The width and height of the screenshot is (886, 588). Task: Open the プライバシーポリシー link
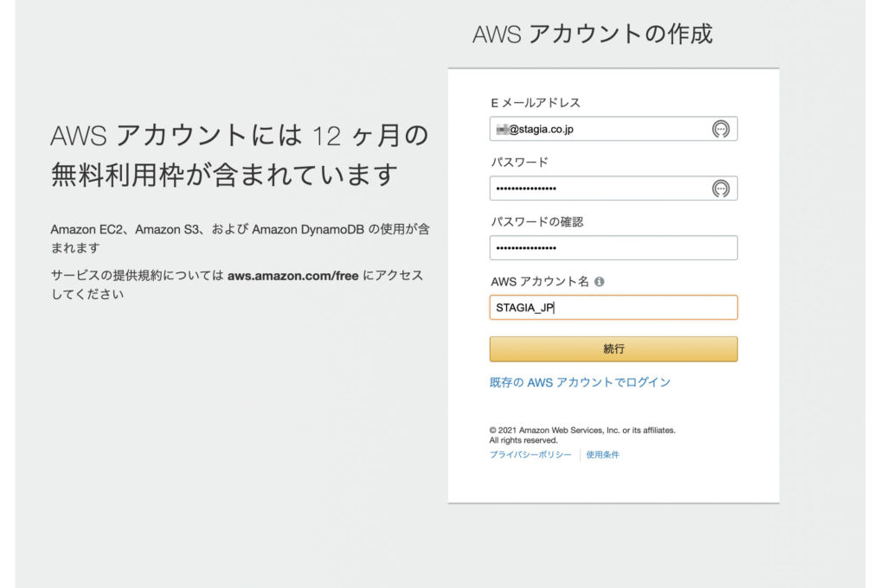(530, 455)
